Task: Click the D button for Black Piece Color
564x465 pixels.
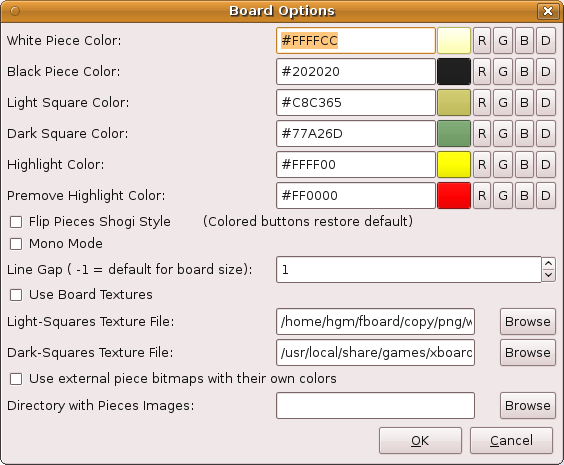Action: (546, 72)
